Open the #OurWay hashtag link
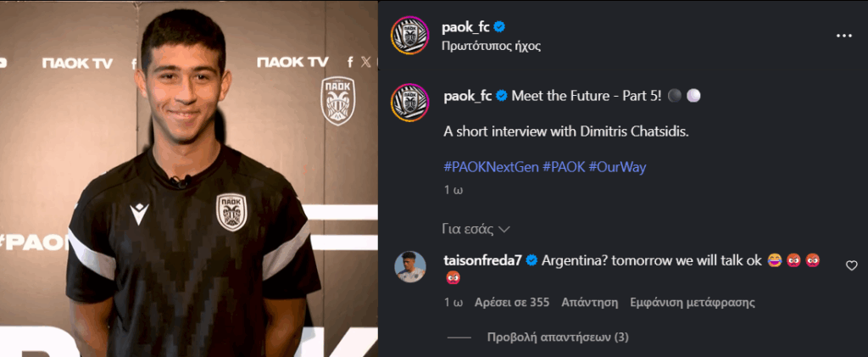The image size is (868, 357). tap(617, 167)
